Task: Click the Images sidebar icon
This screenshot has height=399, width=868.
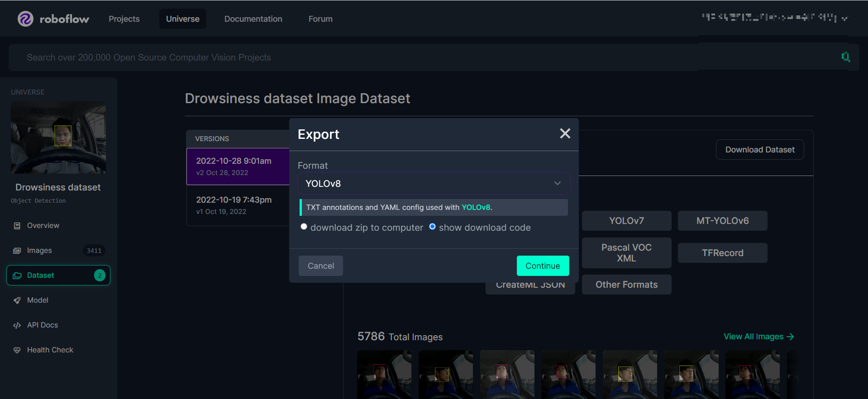Action: 17,251
